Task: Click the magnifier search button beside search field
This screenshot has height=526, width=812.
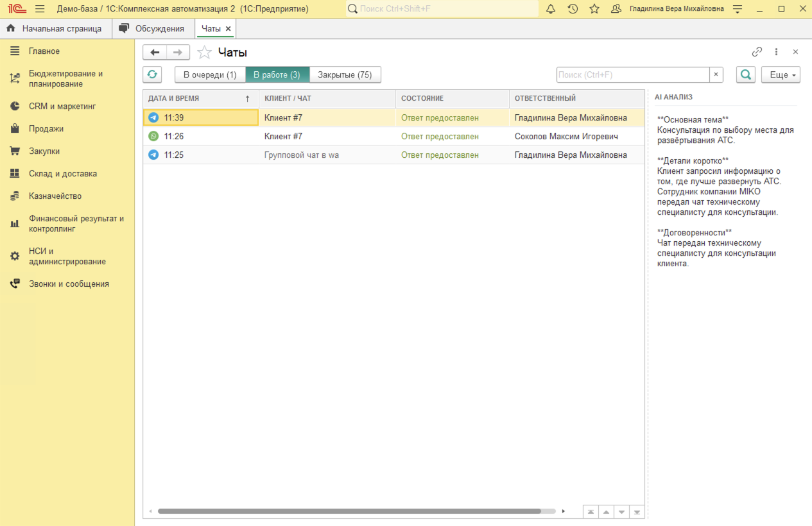Action: [745, 74]
